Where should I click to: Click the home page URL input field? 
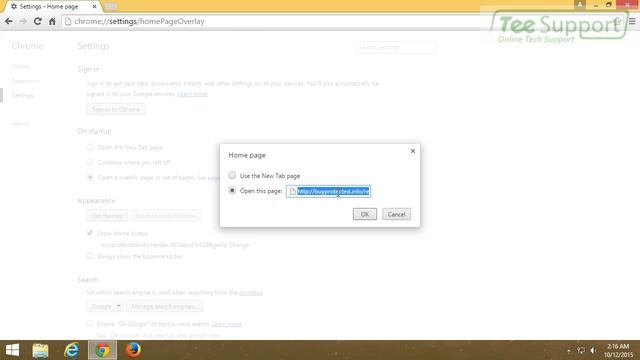(329, 191)
